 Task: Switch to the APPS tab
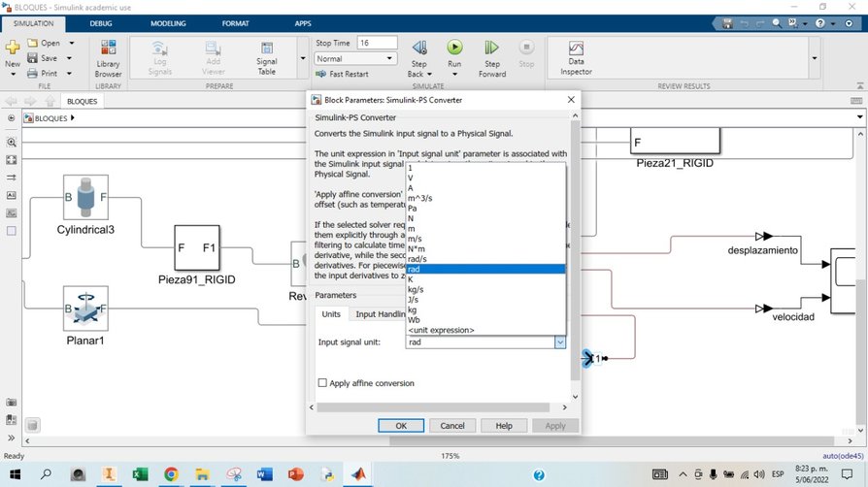[303, 23]
